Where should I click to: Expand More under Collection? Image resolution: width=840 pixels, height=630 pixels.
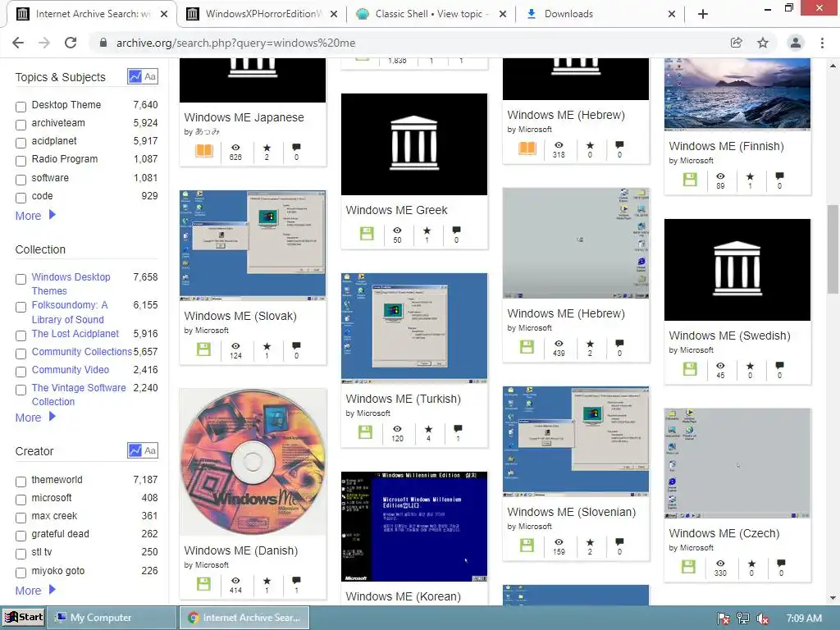(35, 418)
